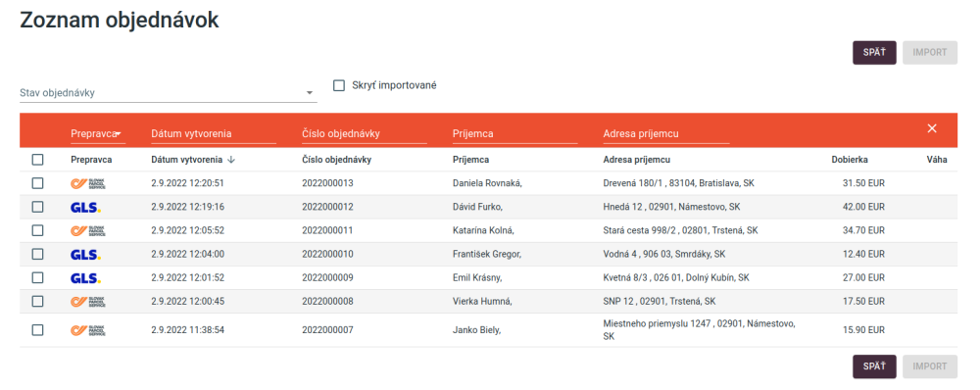Image resolution: width=980 pixels, height=390 pixels.
Task: Click the Slovak Parcel Service logo for order 2022000013
Action: point(88,183)
